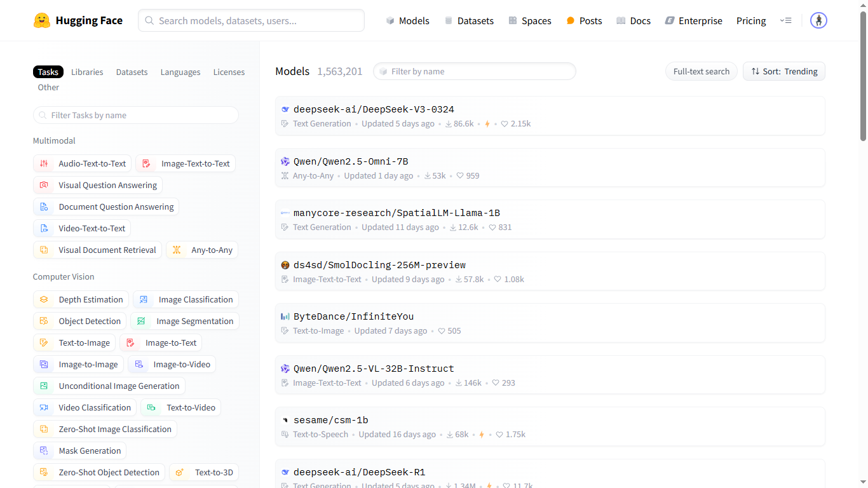
Task: Switch to the Licenses filter tab
Action: [229, 72]
